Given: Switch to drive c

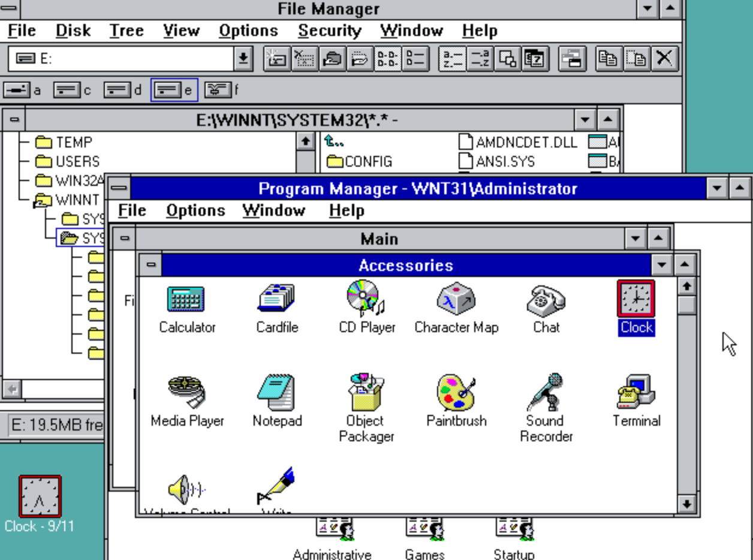Looking at the screenshot, I should [x=73, y=90].
